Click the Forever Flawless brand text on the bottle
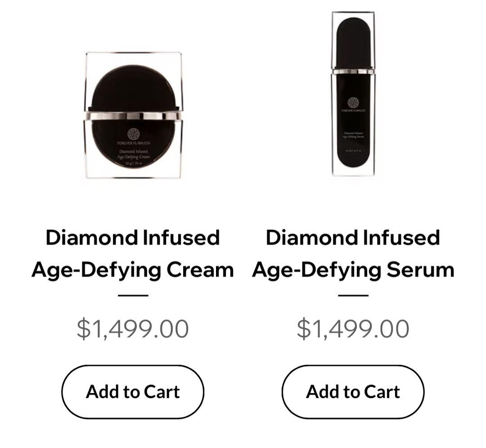Screen dimensions: 486x448 [x=353, y=110]
